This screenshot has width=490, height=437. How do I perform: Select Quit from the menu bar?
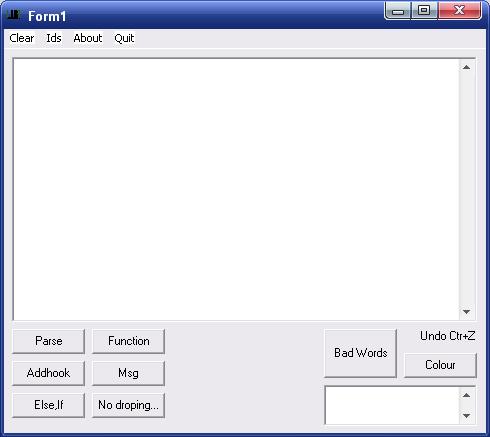coord(124,38)
